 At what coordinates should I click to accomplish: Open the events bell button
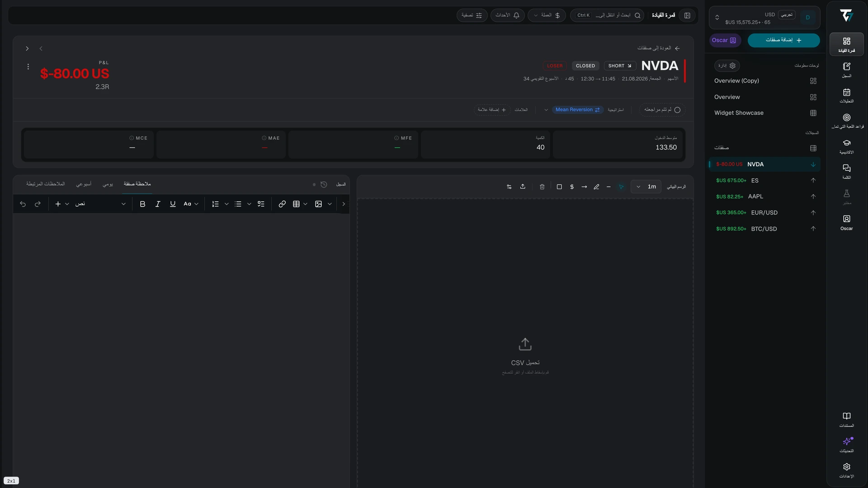click(507, 15)
